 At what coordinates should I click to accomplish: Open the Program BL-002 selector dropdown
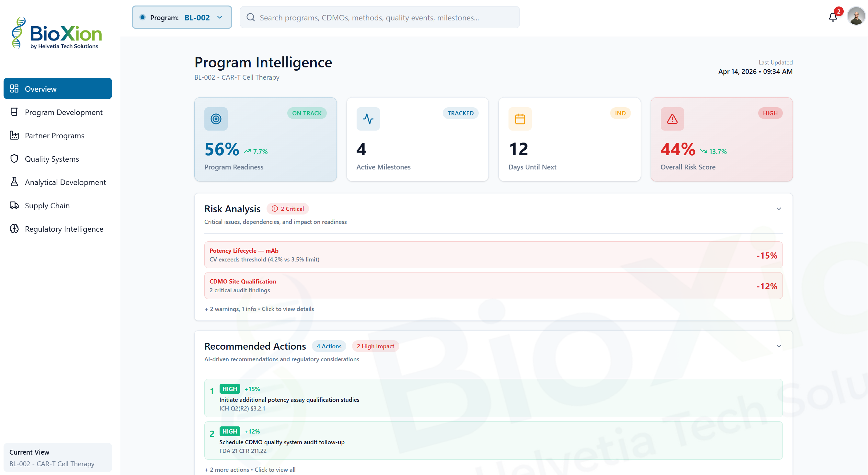(x=182, y=17)
